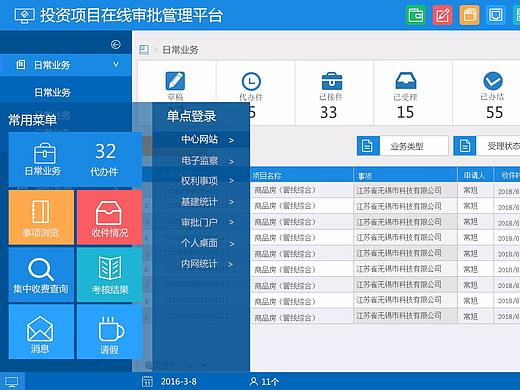Expand 中心网站 submenu arrow
520x390 pixels.
point(231,140)
